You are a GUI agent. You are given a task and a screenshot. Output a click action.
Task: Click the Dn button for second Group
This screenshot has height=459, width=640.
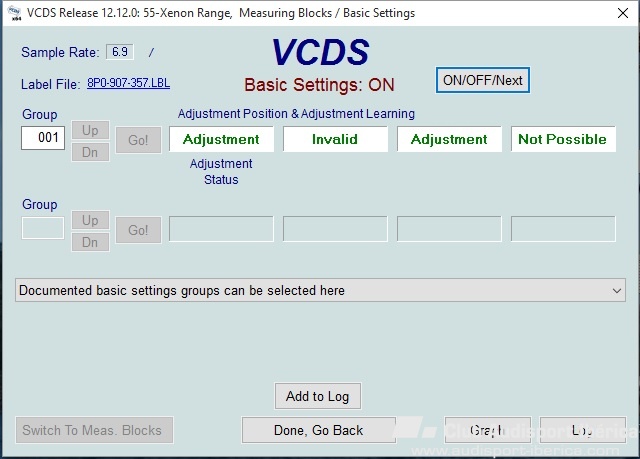(90, 242)
